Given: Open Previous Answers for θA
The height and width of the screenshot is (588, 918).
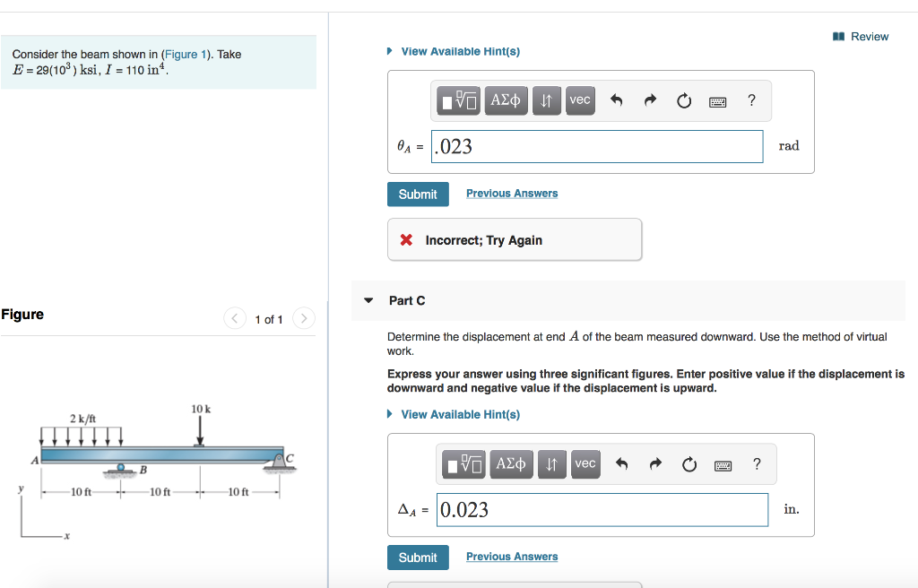Looking at the screenshot, I should click(x=512, y=194).
